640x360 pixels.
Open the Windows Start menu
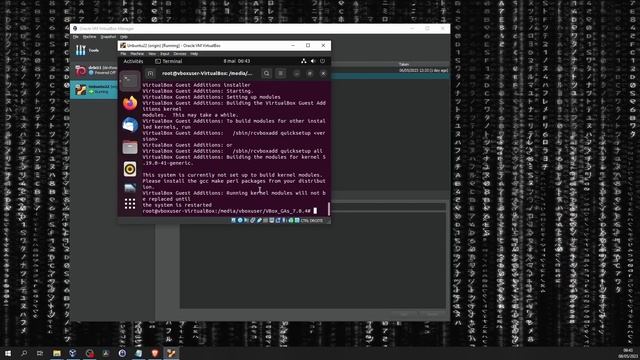tap(8, 353)
